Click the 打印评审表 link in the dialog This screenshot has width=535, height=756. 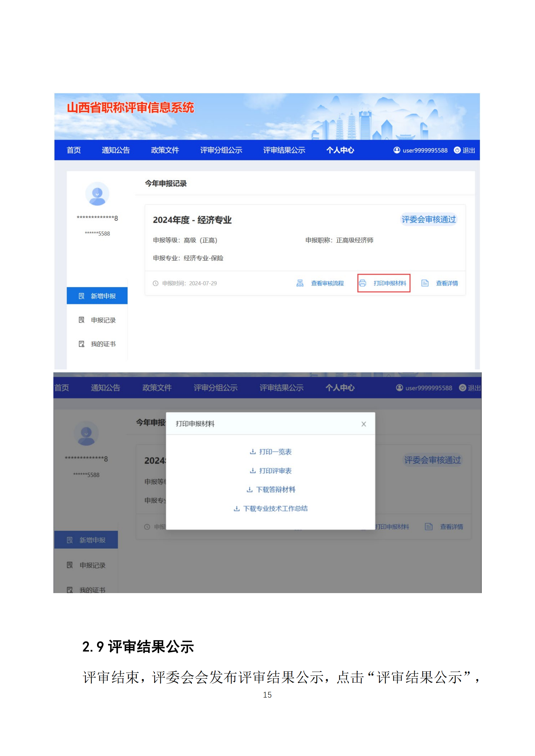pyautogui.click(x=275, y=471)
